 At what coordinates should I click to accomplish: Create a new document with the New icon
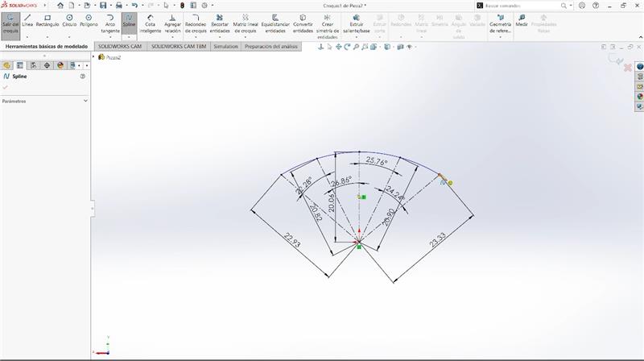click(x=72, y=6)
